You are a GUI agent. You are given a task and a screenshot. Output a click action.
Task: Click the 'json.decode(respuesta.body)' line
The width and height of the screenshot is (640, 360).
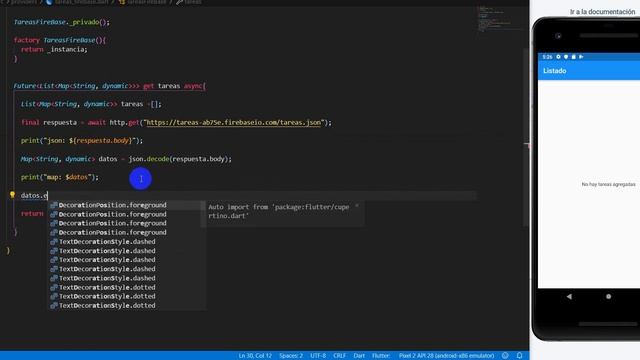click(x=126, y=159)
